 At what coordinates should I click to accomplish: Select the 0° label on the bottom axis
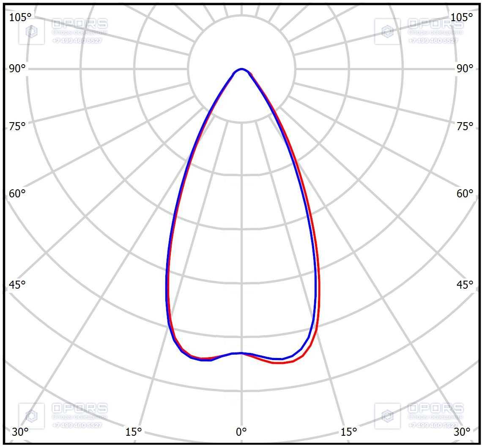pos(241,432)
